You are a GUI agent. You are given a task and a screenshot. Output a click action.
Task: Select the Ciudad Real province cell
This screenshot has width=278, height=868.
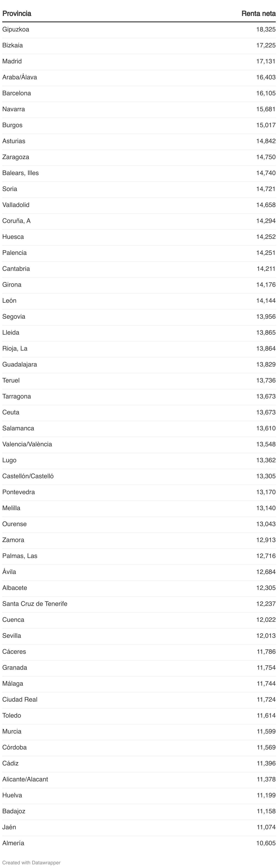(x=20, y=700)
